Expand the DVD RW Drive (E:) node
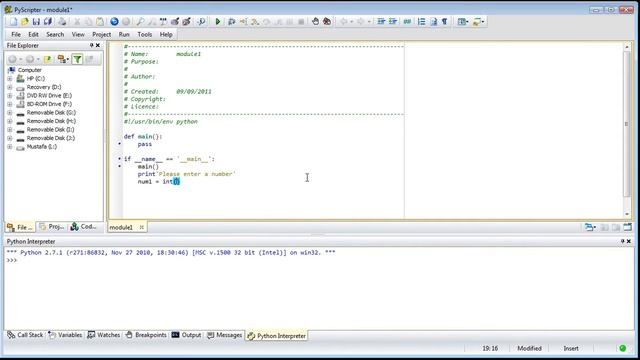 (10, 96)
